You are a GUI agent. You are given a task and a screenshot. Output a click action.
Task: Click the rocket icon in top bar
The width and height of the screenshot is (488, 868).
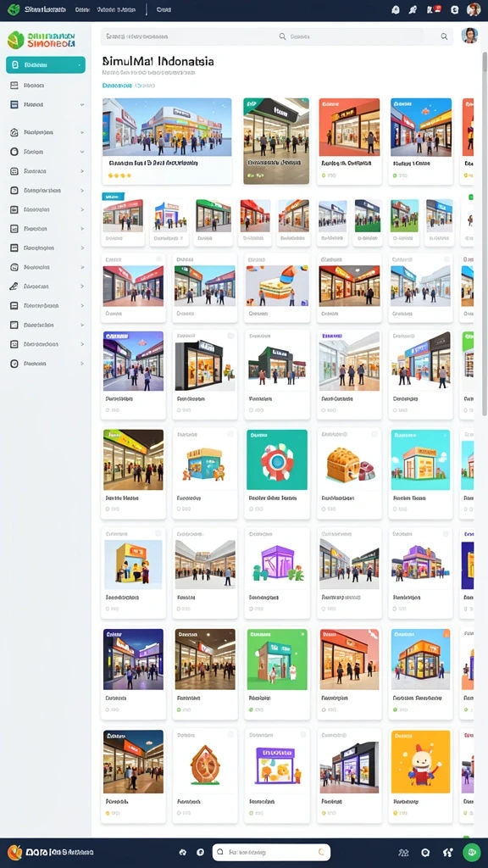[x=413, y=9]
